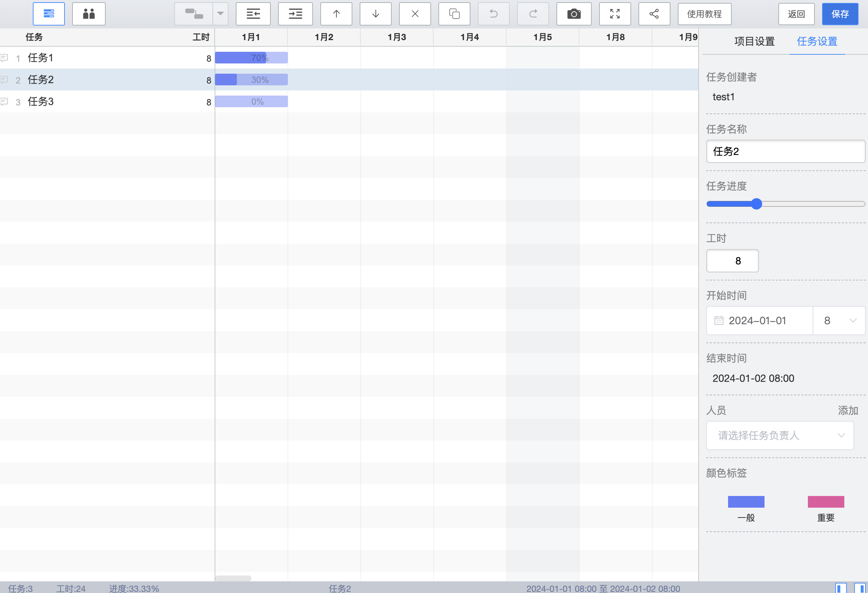Click 进度:33.33% in the status bar
868x593 pixels.
tap(134, 589)
